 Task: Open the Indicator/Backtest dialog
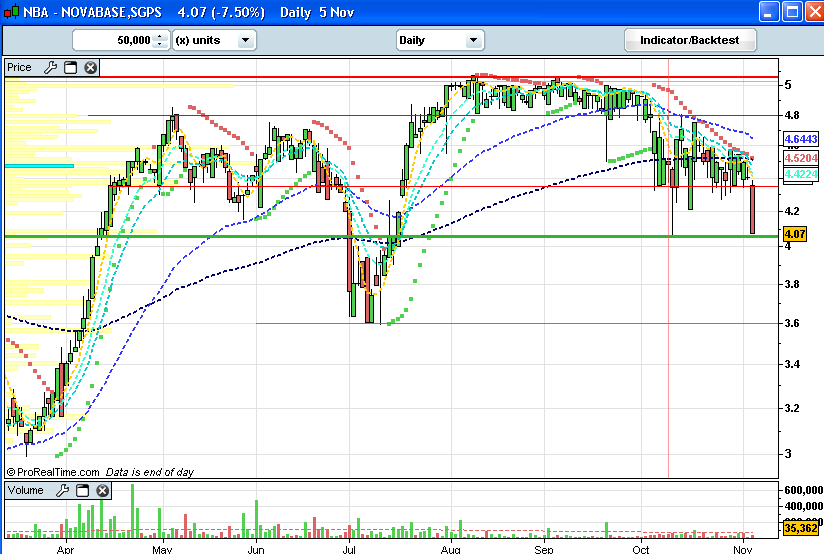pyautogui.click(x=690, y=40)
